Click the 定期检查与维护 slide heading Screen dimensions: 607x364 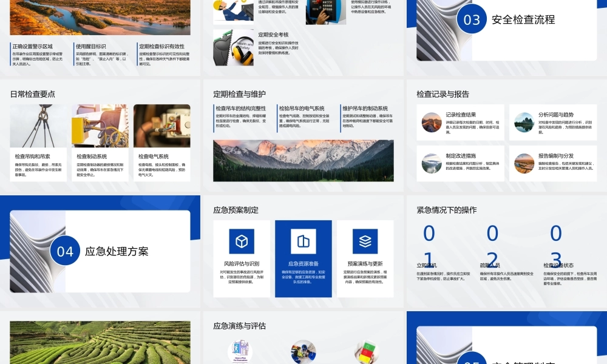click(x=239, y=94)
